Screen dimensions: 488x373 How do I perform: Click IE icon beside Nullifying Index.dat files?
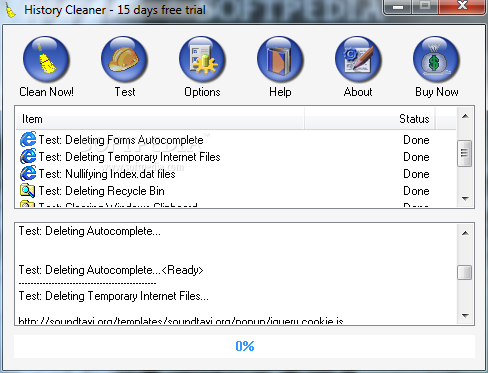(x=28, y=173)
